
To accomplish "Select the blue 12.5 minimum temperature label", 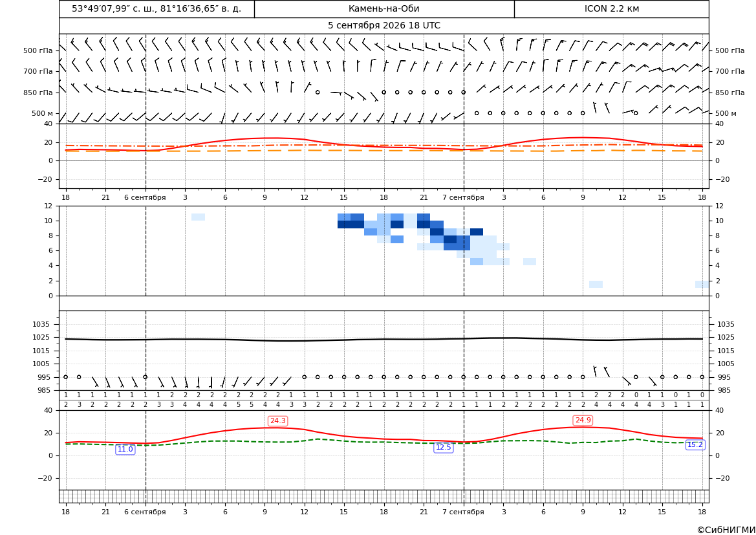I will (444, 447).
